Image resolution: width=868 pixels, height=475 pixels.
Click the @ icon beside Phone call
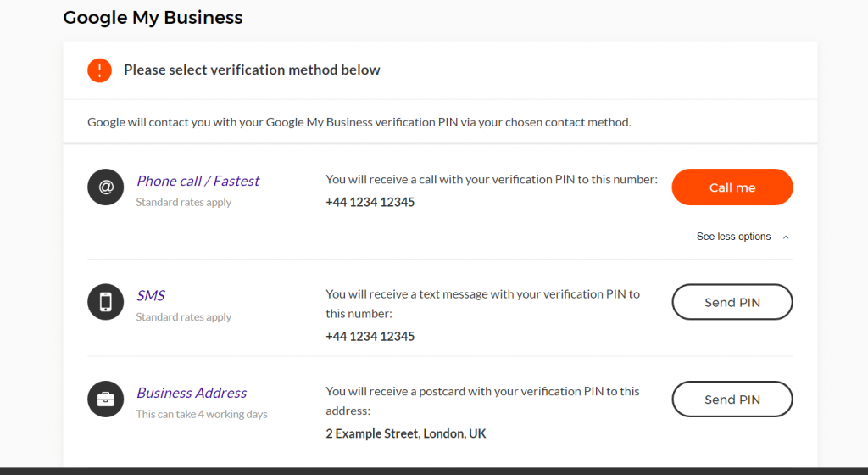point(105,187)
